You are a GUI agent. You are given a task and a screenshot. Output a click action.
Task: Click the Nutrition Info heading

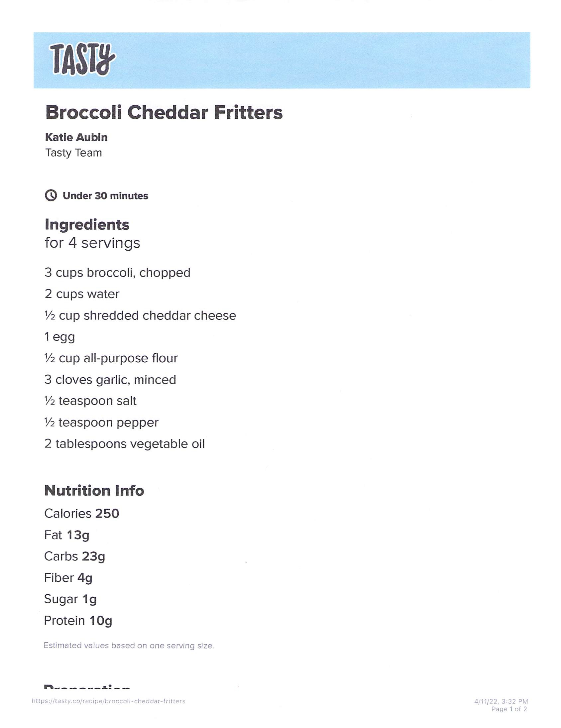tap(94, 491)
